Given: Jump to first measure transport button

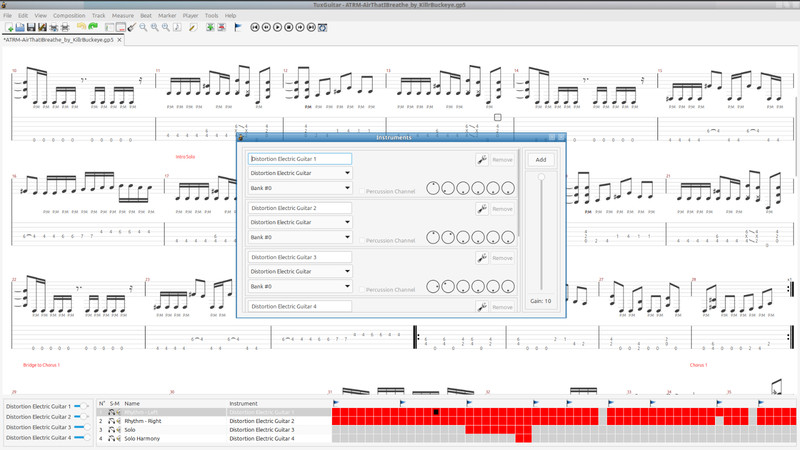Looking at the screenshot, I should click(x=255, y=27).
